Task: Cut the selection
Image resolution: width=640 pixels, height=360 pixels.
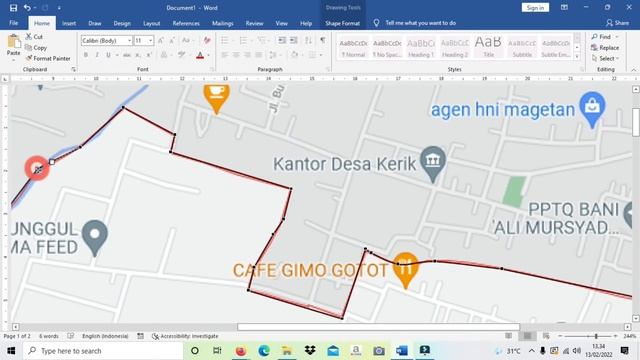Action: pos(34,37)
